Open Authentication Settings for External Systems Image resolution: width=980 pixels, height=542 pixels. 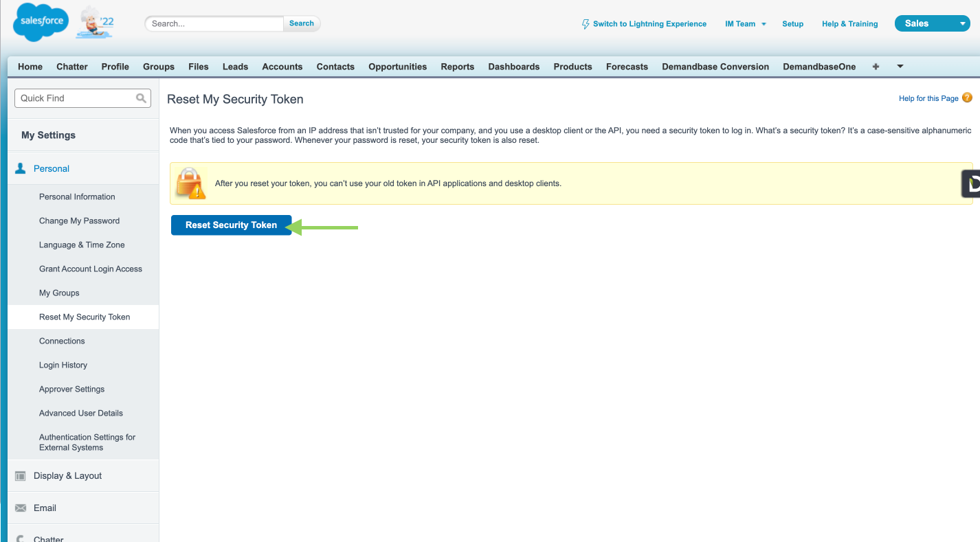(87, 442)
